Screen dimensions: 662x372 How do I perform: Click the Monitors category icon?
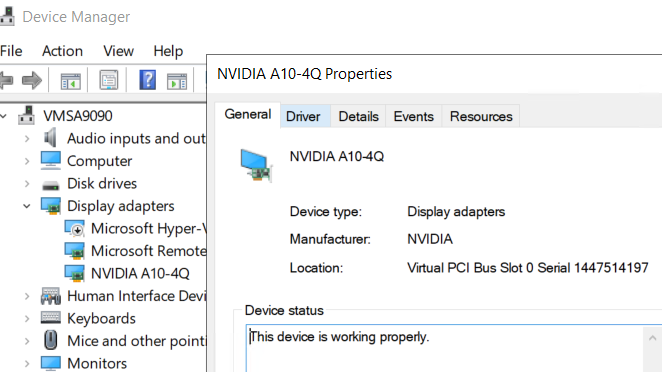(51, 363)
